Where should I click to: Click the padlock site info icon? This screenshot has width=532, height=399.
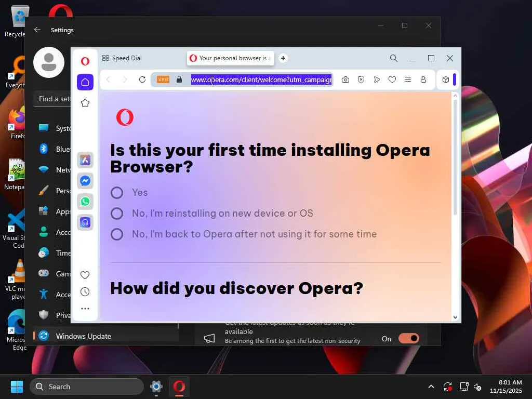click(179, 79)
